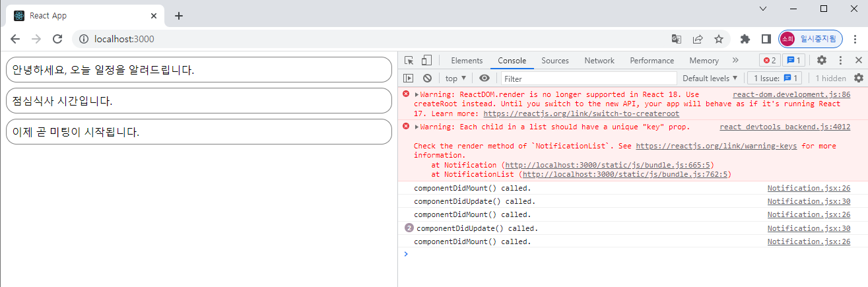Screen dimensions: 868x287
Task: Open the top JavaScript context dropdown
Action: pyautogui.click(x=456, y=78)
